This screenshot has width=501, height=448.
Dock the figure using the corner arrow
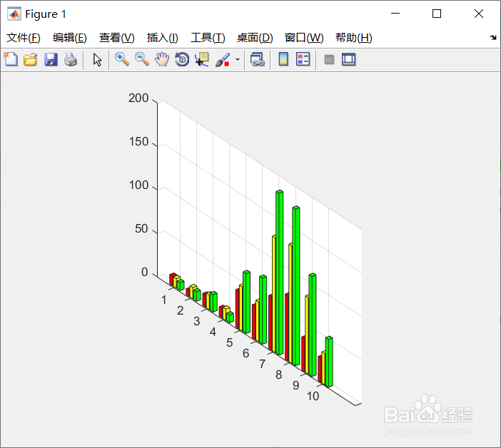pyautogui.click(x=493, y=37)
